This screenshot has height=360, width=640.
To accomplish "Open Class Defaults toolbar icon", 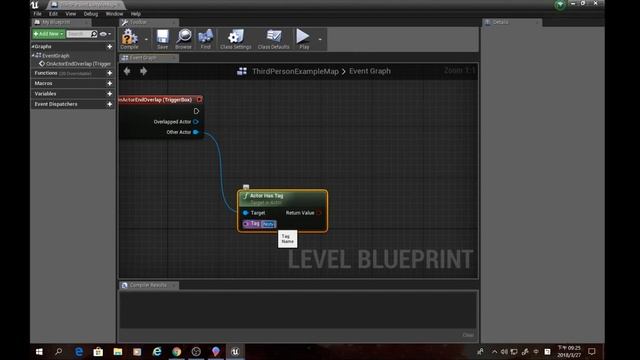I will coord(273,39).
